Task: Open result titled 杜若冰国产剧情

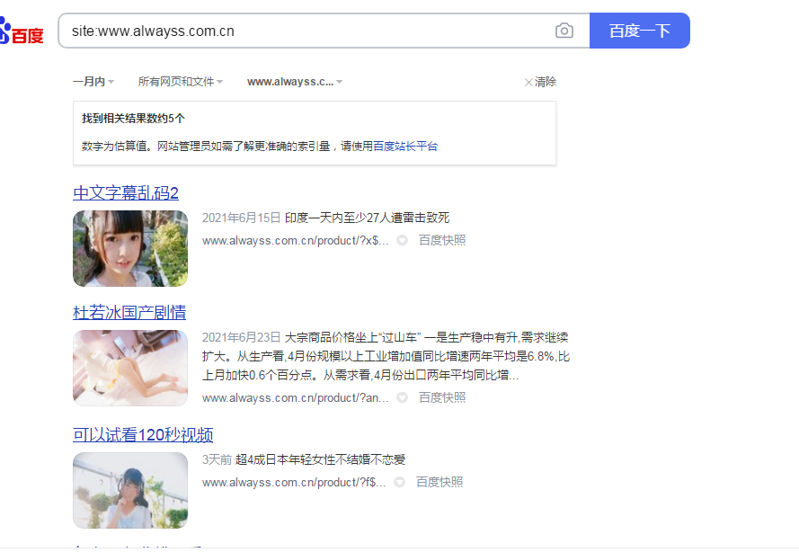Action: (129, 312)
